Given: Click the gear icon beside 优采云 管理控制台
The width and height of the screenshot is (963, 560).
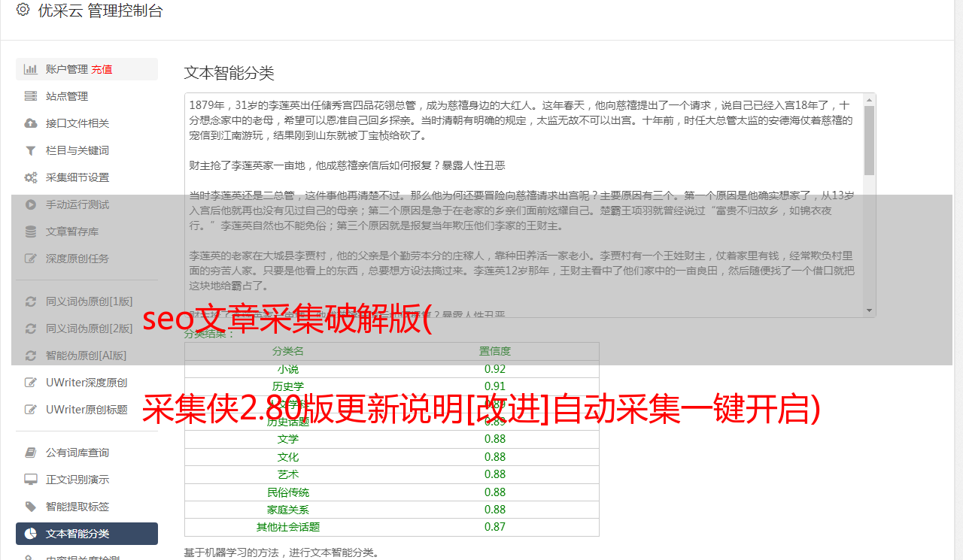Looking at the screenshot, I should pos(23,10).
